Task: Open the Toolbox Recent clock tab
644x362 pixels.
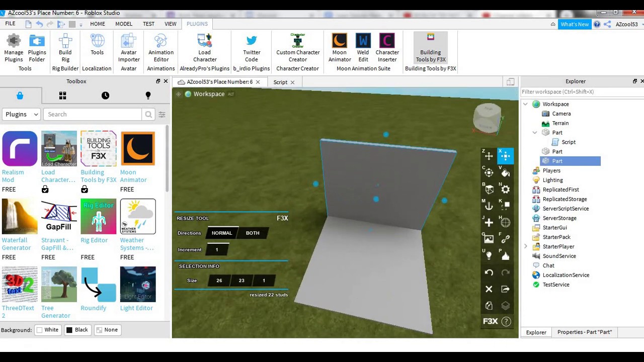Action: point(105,96)
